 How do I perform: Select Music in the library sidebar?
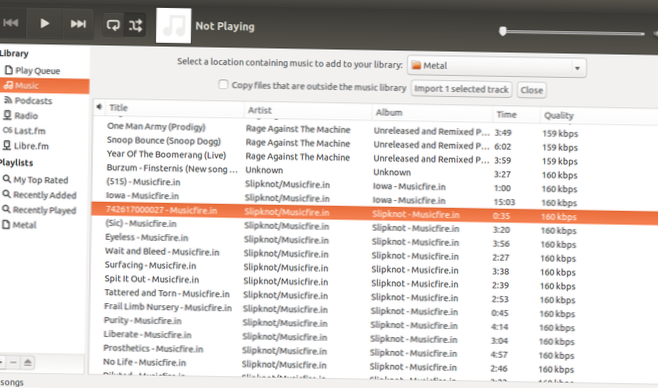pos(44,86)
